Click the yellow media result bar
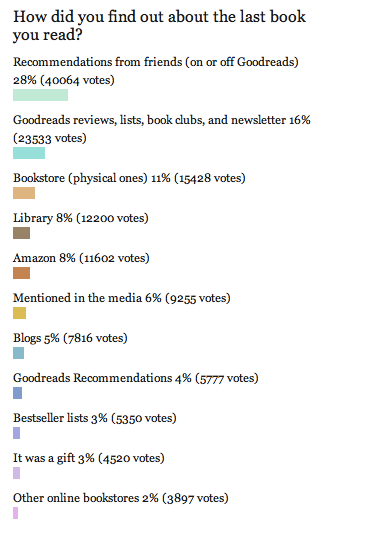The width and height of the screenshot is (371, 539). (x=19, y=313)
